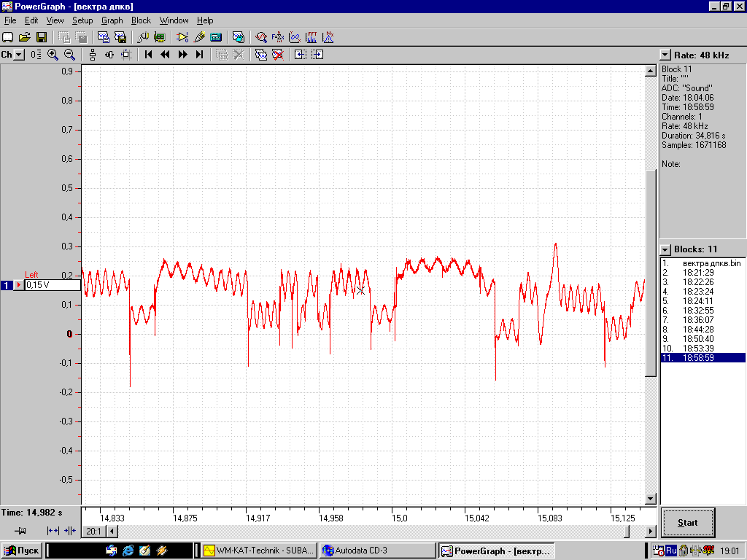Click the red-crossed waveform block icon
The image size is (747, 560).
point(278,55)
